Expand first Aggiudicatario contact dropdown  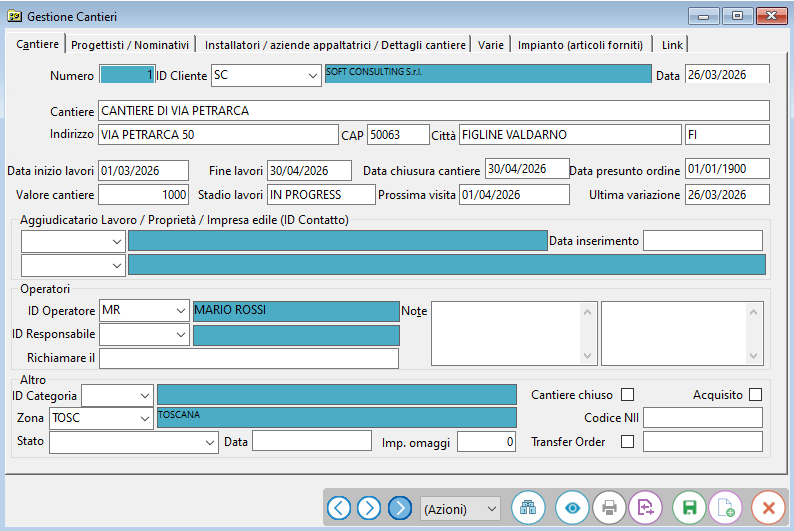pyautogui.click(x=117, y=241)
